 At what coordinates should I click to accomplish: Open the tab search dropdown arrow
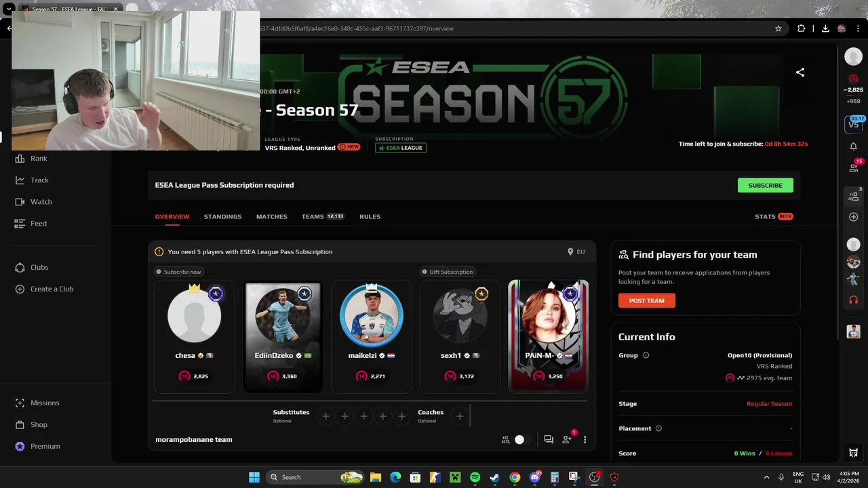click(x=9, y=9)
